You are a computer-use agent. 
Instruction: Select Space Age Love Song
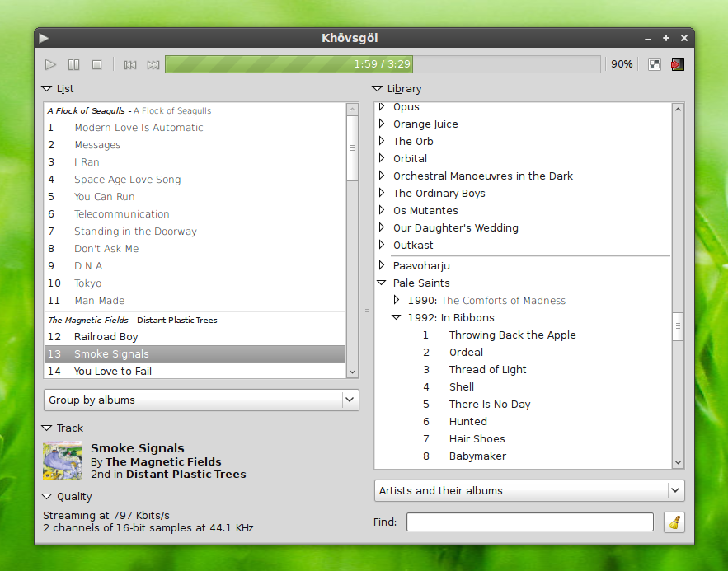pos(195,180)
